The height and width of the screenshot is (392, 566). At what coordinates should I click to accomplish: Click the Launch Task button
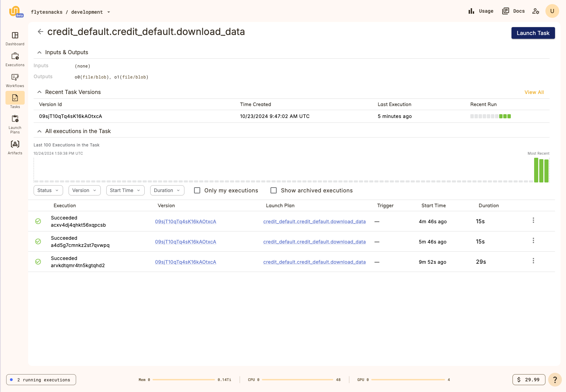pos(533,33)
